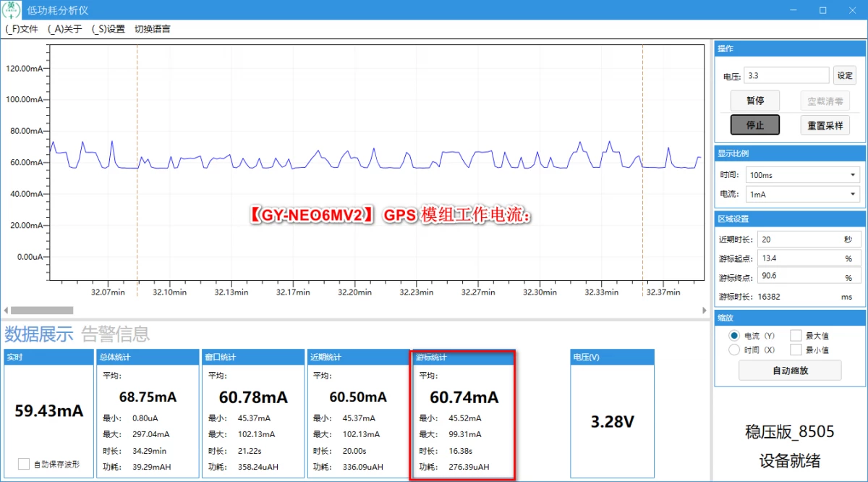Enable the 最大值 checkbox
The width and height of the screenshot is (868, 482).
click(x=796, y=336)
